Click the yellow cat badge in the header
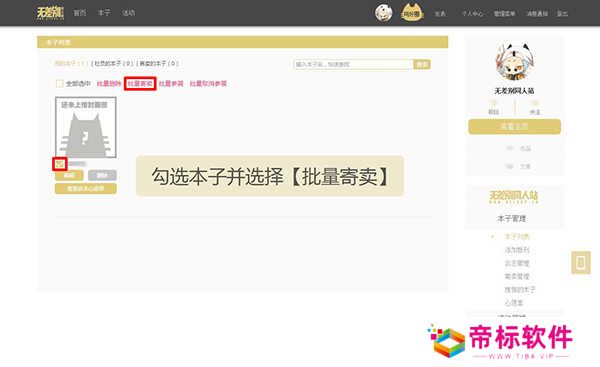This screenshot has height=367, width=600. click(x=411, y=12)
